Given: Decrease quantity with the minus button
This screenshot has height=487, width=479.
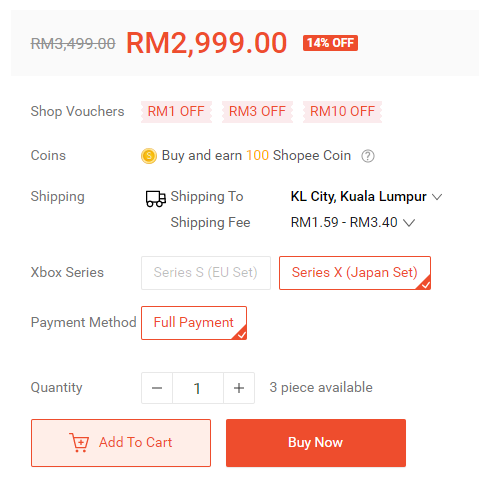Looking at the screenshot, I should tap(157, 388).
